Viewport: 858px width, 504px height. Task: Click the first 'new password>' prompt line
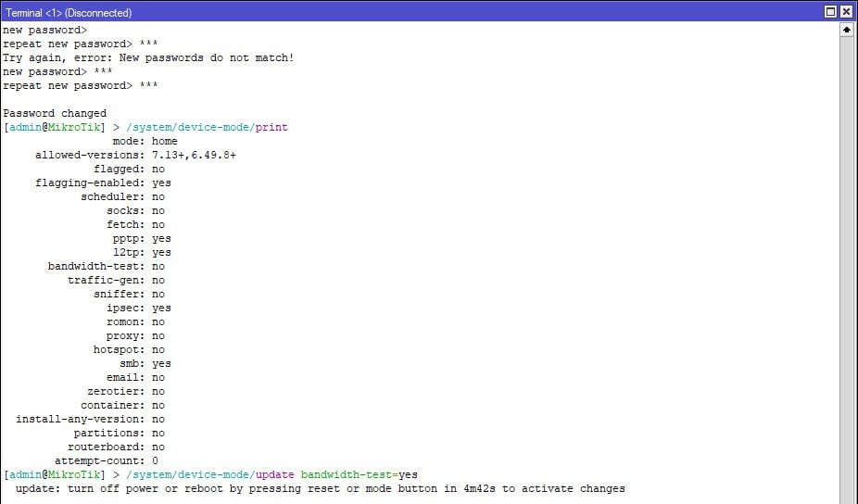(44, 30)
